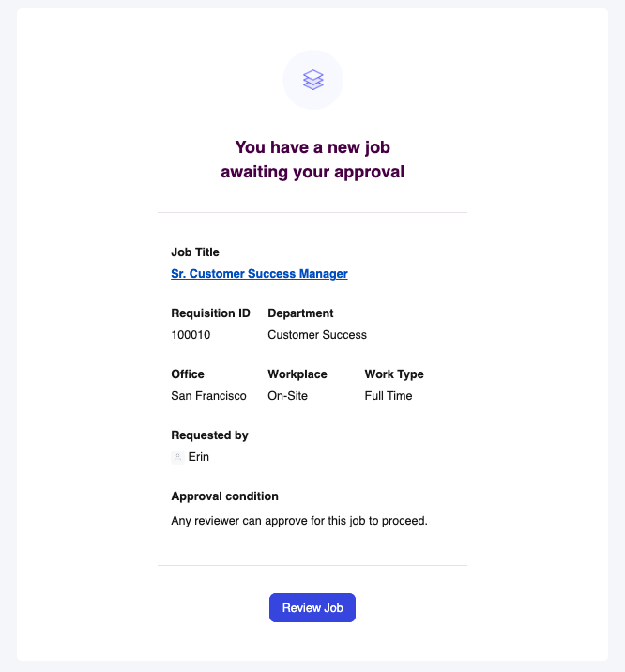Select the Requisition ID label
The height and width of the screenshot is (672, 625).
click(x=210, y=313)
